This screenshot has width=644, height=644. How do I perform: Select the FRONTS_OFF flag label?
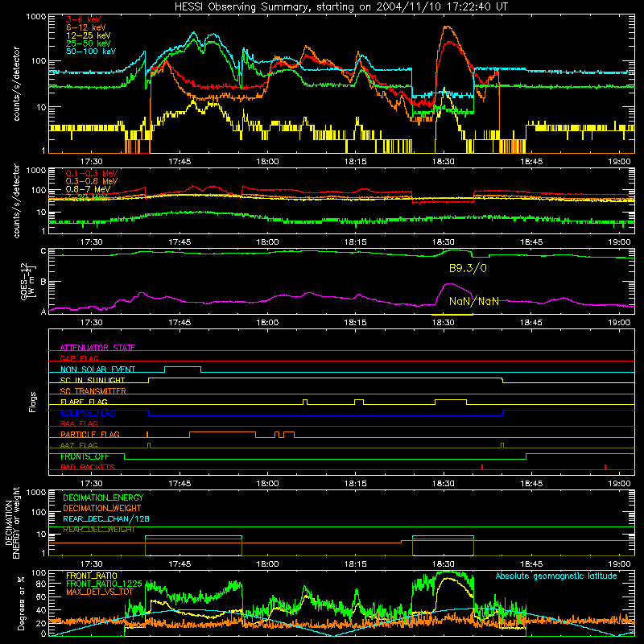tap(85, 456)
